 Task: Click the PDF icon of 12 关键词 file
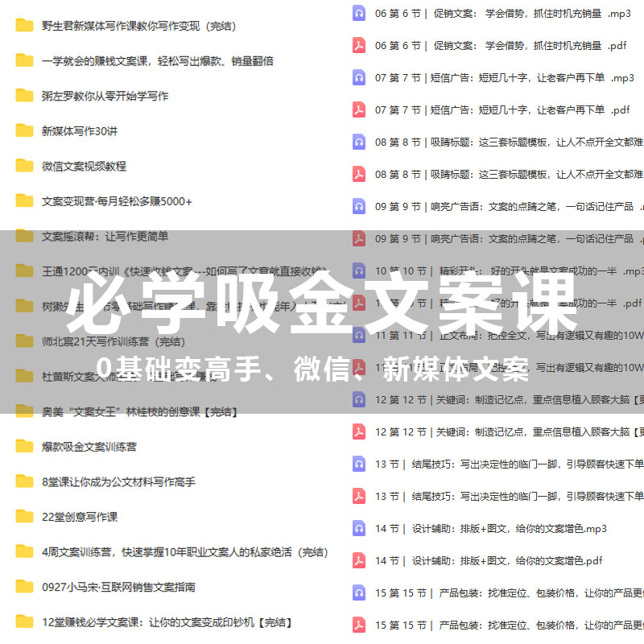(x=359, y=432)
